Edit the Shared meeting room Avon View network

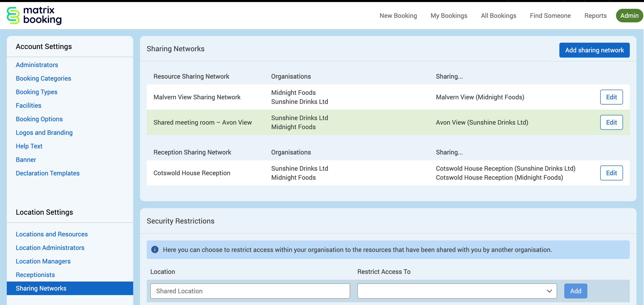coord(611,122)
